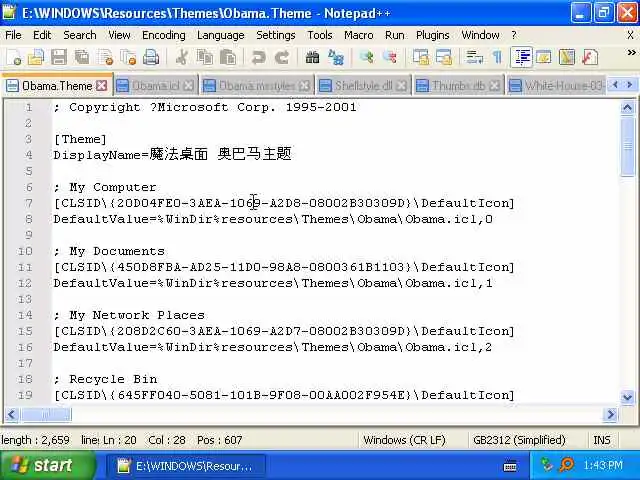Close the Obama.Theme tab
640x480 pixels.
tap(102, 86)
